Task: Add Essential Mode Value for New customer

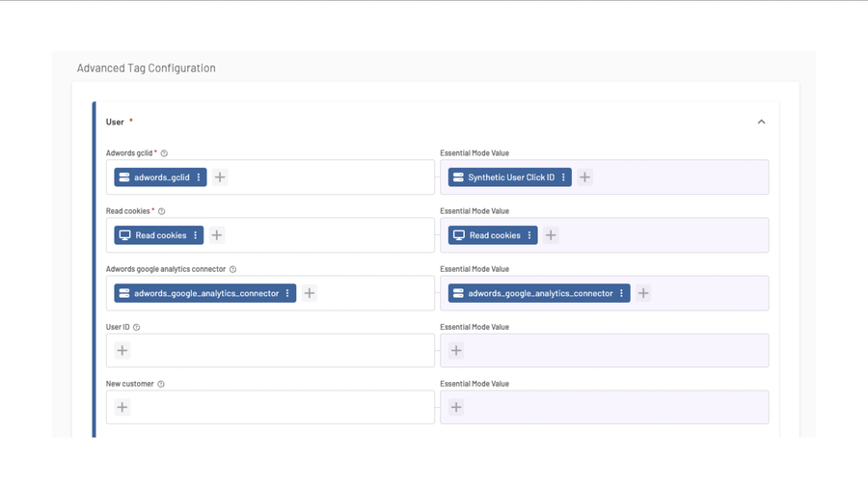Action: tap(456, 408)
